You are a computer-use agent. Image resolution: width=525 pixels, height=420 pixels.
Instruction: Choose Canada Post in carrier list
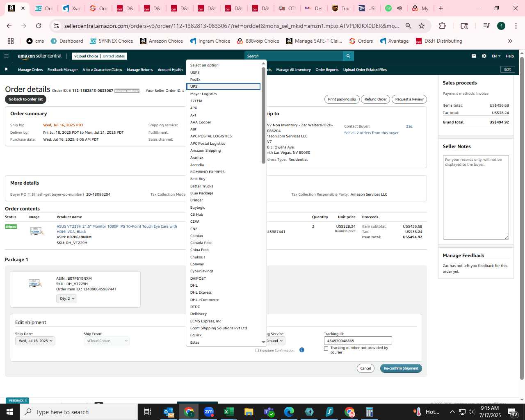tap(224, 243)
